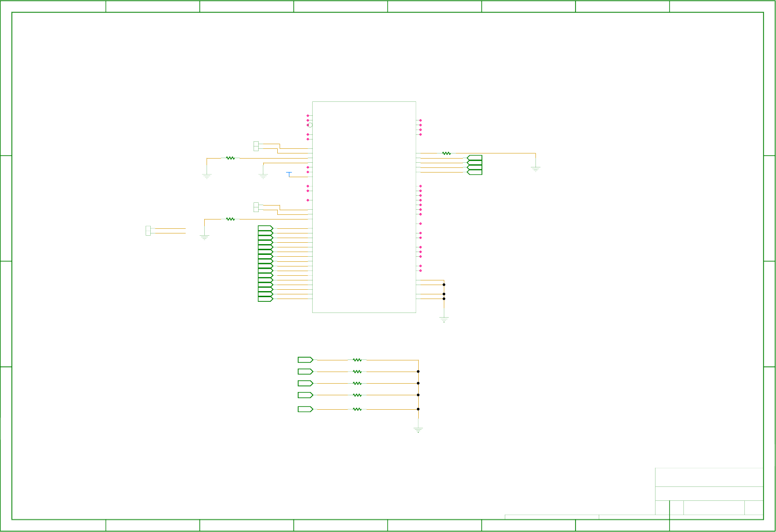
Task: Select the lower two-pin connector left of the IC
Action: 256,207
